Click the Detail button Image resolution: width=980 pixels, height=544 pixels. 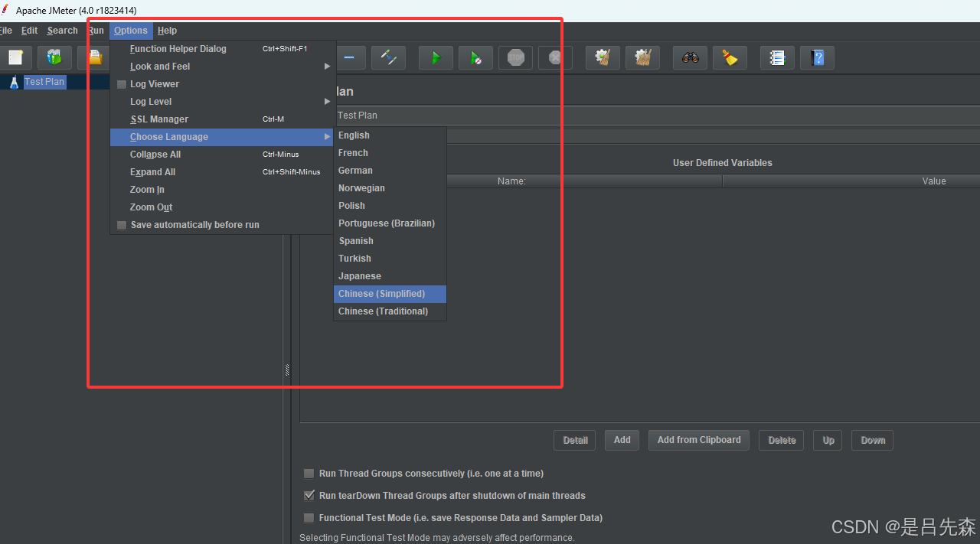point(575,440)
